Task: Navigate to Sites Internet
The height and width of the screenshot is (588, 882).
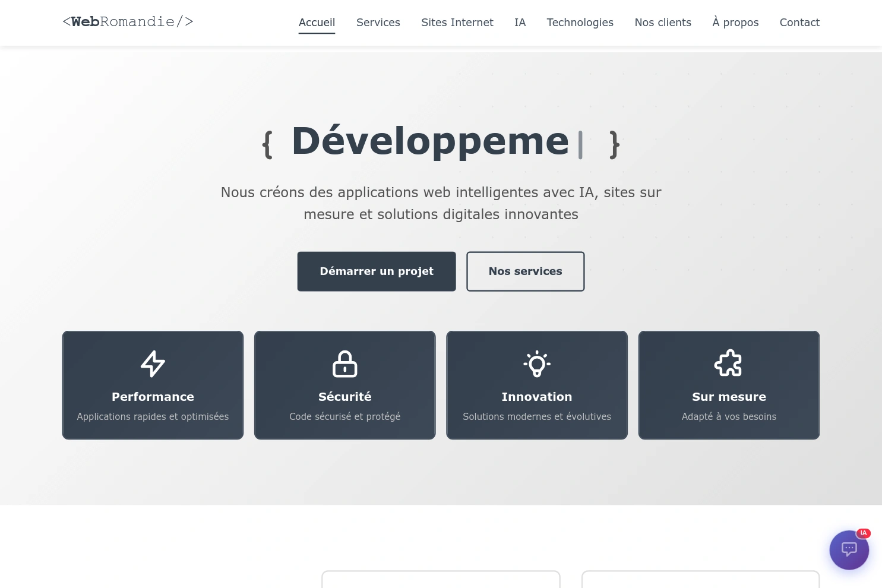Action: pos(457,23)
